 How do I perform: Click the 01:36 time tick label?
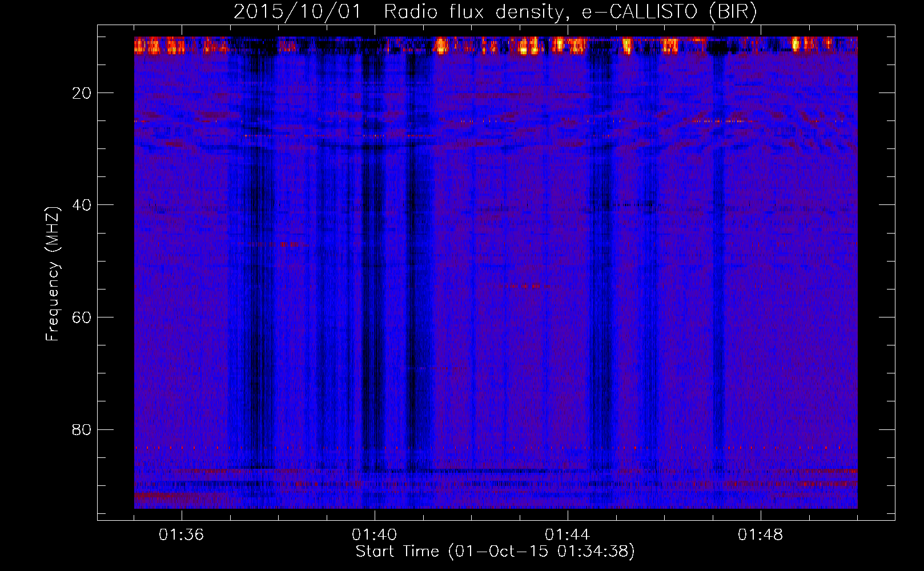(182, 535)
